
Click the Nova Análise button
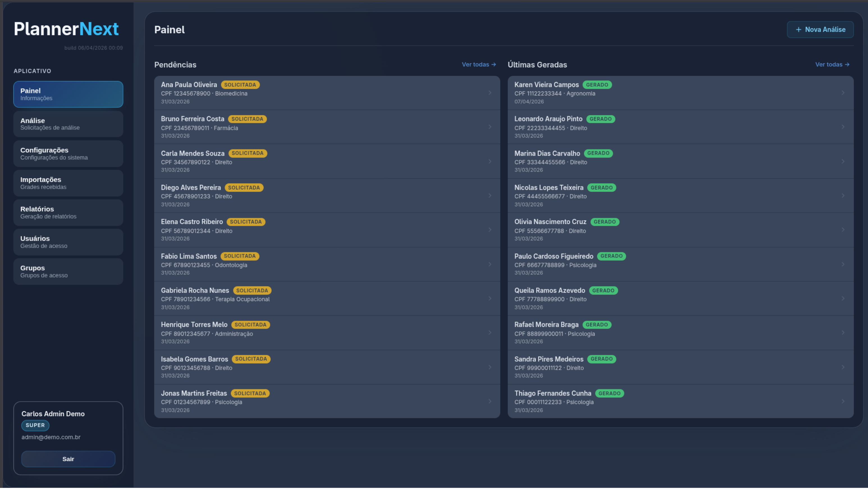pos(820,30)
